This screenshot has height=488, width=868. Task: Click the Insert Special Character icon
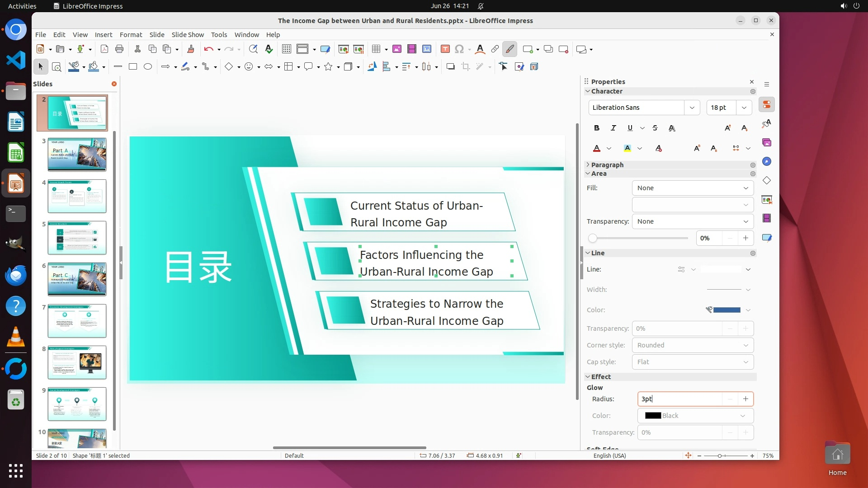[x=459, y=49]
